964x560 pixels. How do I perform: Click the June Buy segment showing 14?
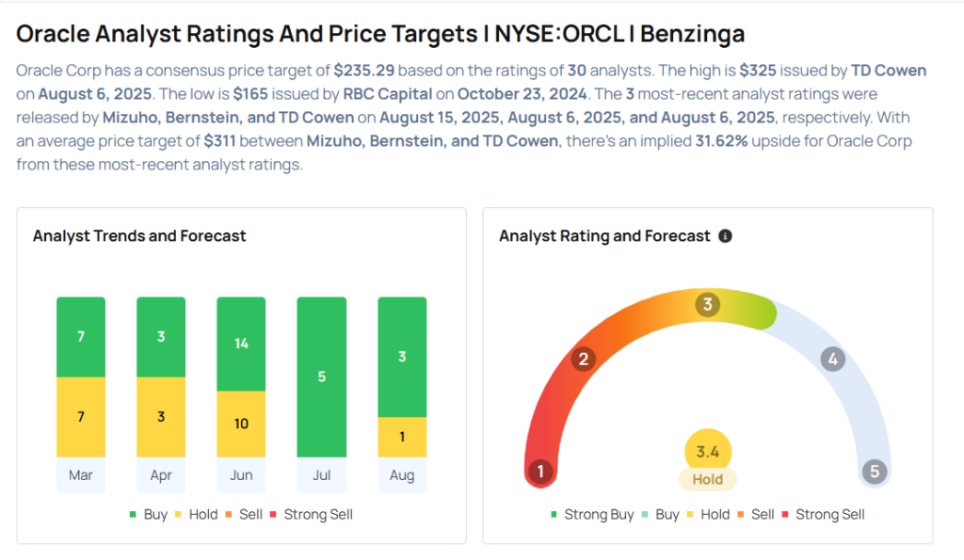click(241, 344)
